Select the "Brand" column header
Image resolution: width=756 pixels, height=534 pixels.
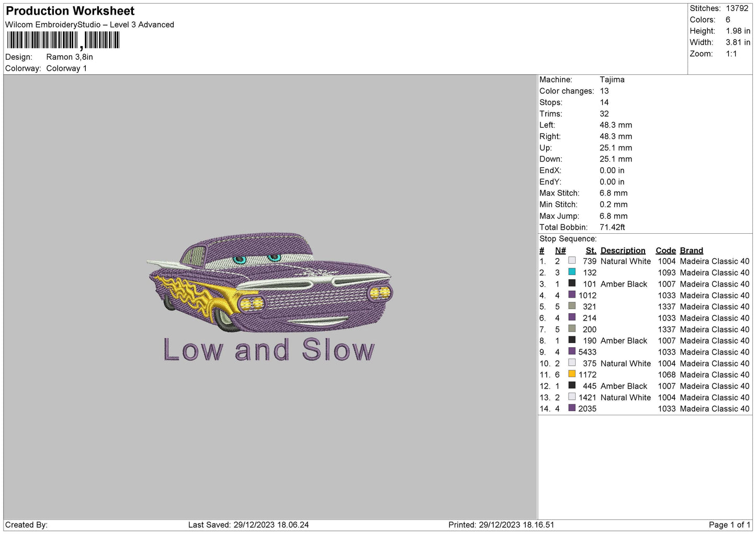click(692, 251)
